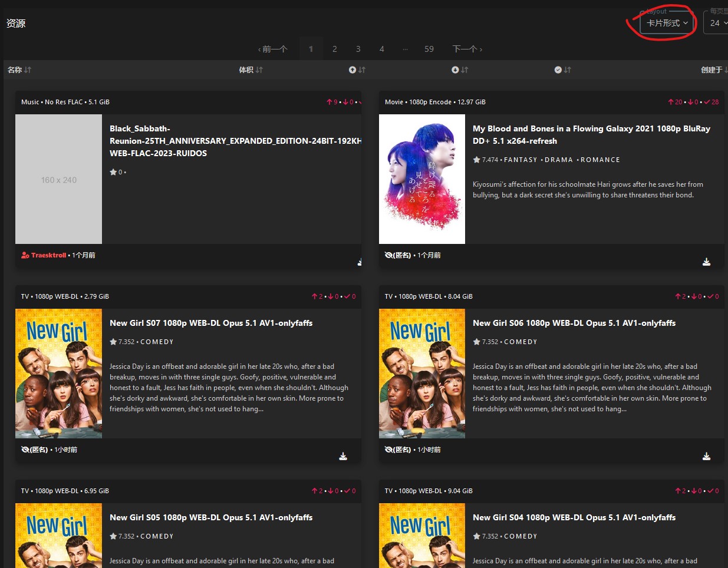Click seeders count 9 on Black Sabbath card

(x=332, y=102)
